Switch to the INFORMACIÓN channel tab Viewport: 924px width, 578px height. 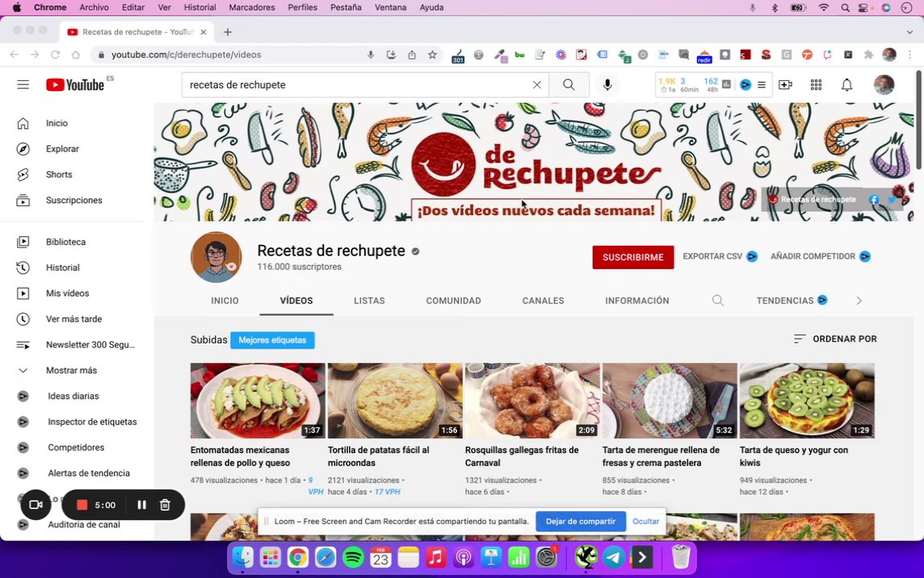(637, 301)
